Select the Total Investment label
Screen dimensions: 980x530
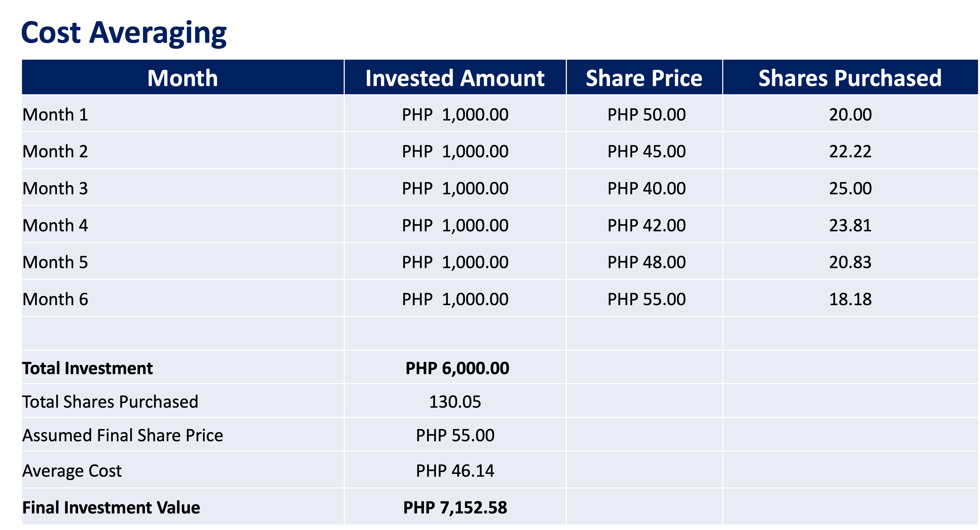[x=88, y=368]
